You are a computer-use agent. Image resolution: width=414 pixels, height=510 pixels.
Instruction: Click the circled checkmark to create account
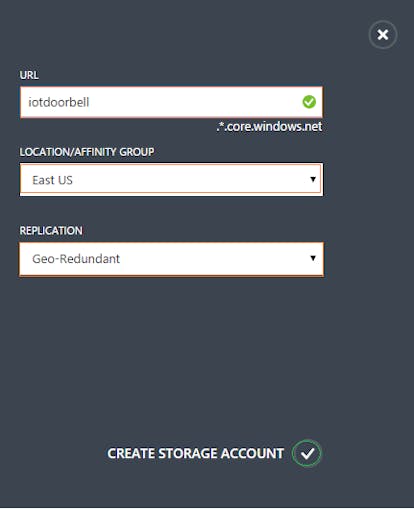307,453
